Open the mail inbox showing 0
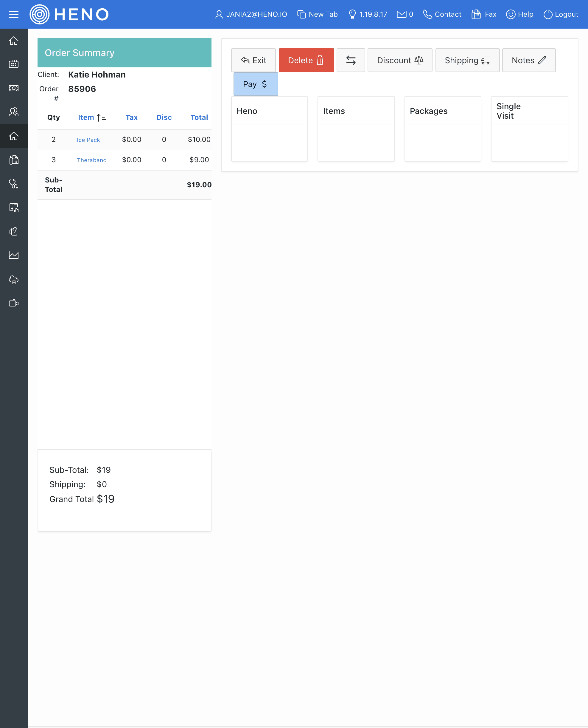This screenshot has width=588, height=728. point(405,14)
